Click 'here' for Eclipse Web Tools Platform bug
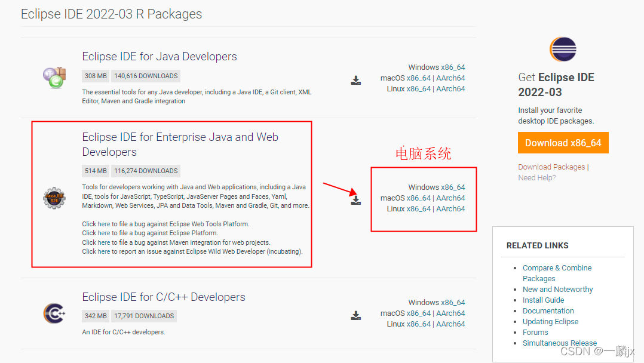644x363 pixels. point(103,224)
